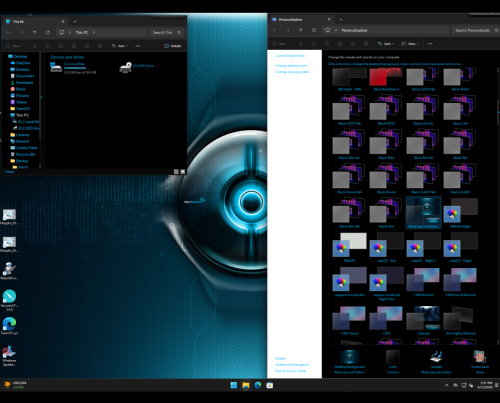Click search magnifier in This PC window
Viewport: 500px width, 403px height.
[179, 32]
